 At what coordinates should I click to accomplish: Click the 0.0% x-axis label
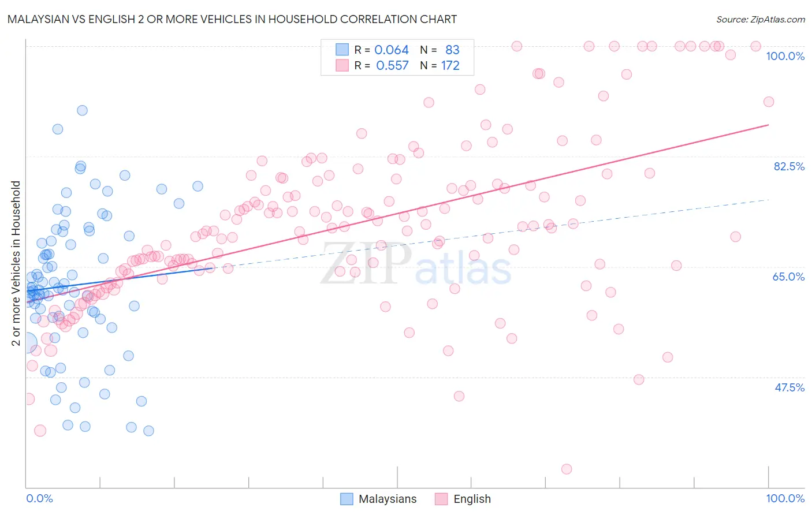point(39,498)
